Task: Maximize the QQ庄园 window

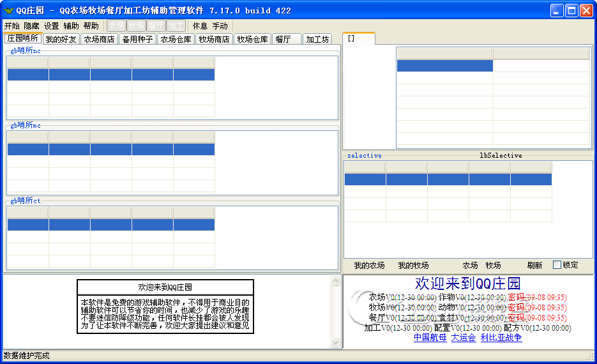Action: [x=572, y=11]
